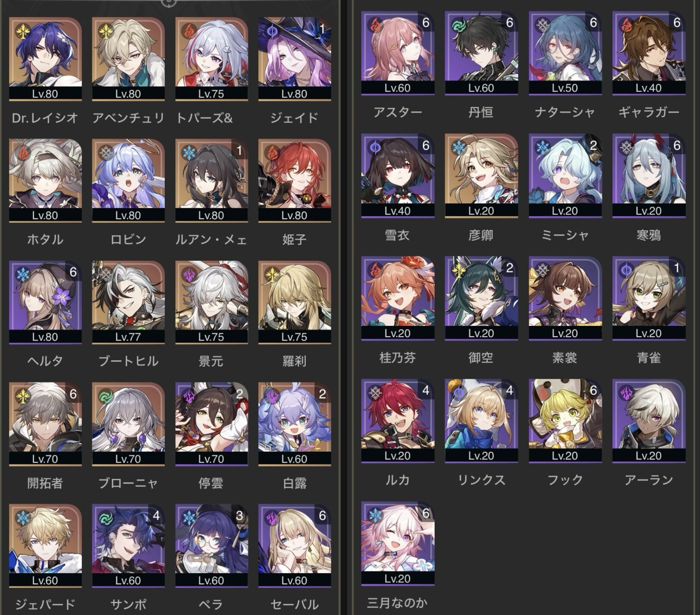The width and height of the screenshot is (700, 615).
Task: Select the ホタル character portrait
Action: point(45,181)
